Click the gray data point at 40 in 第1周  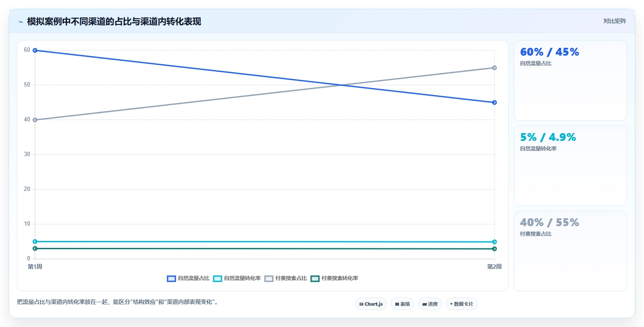[x=35, y=120]
